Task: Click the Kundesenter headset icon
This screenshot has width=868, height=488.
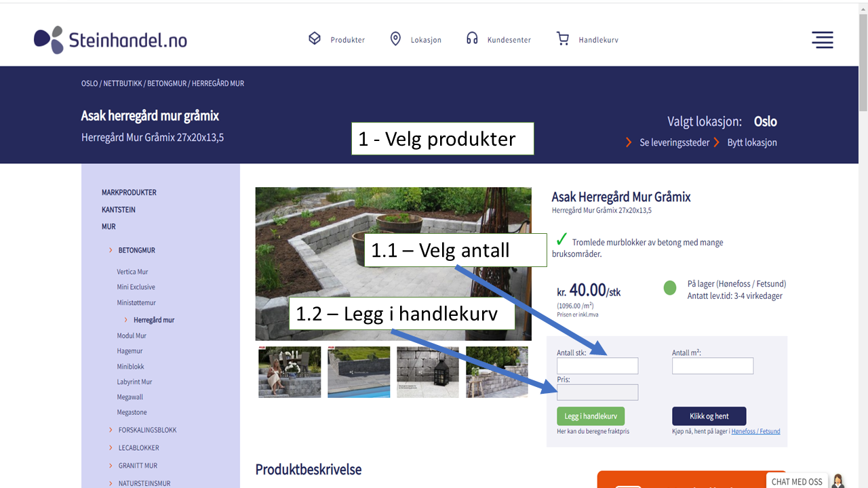Action: click(472, 39)
